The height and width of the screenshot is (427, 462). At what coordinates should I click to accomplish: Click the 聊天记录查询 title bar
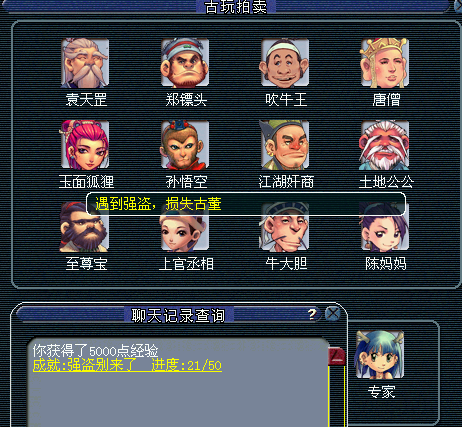pyautogui.click(x=178, y=315)
